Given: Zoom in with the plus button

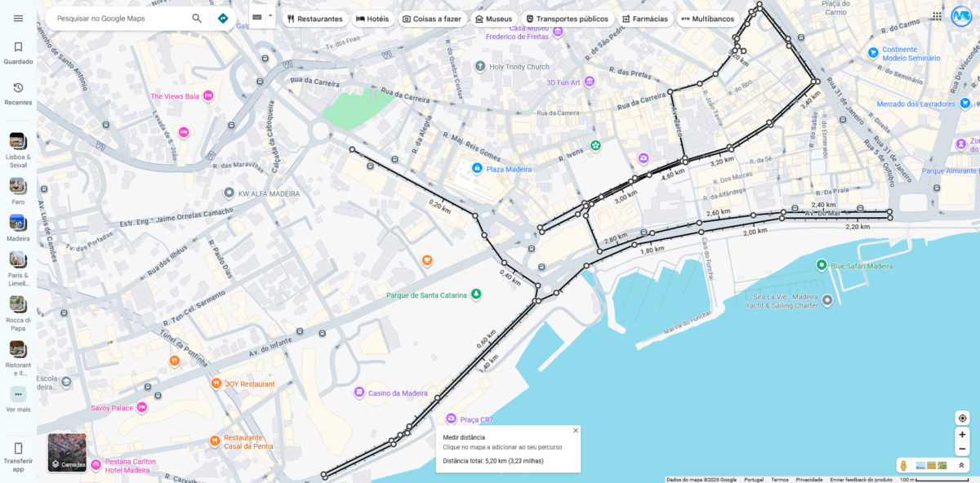Looking at the screenshot, I should [x=962, y=435].
